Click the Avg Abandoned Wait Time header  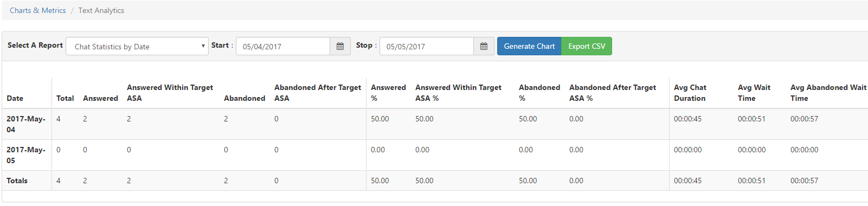click(828, 93)
